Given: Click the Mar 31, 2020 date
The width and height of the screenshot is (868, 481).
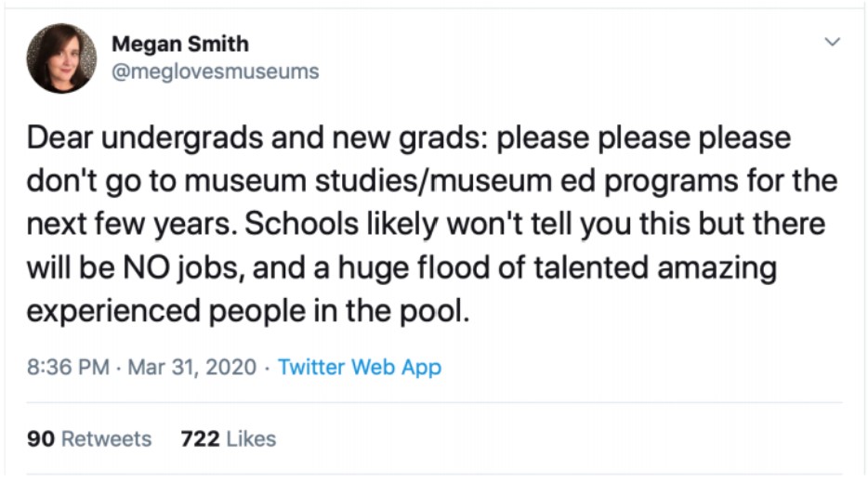Looking at the screenshot, I should click(191, 367).
